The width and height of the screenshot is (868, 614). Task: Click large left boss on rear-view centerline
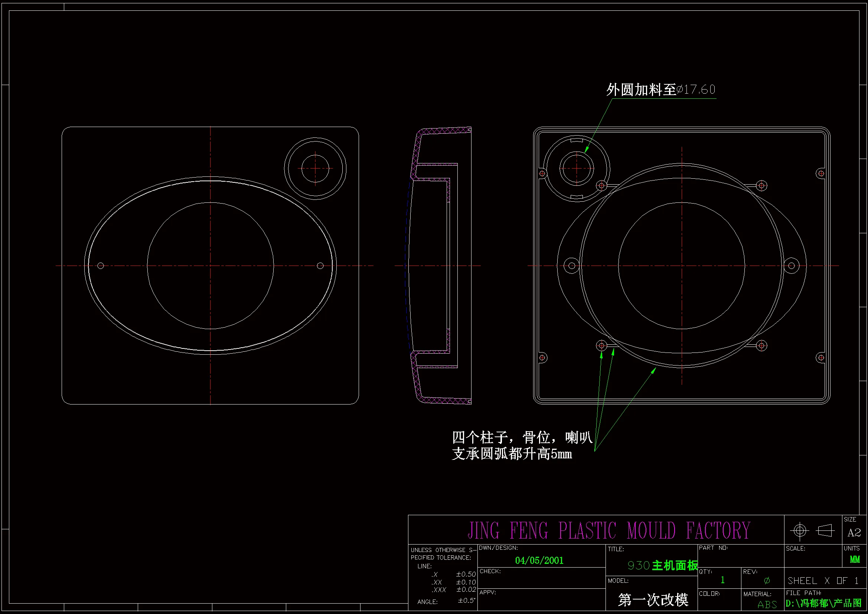point(572,266)
